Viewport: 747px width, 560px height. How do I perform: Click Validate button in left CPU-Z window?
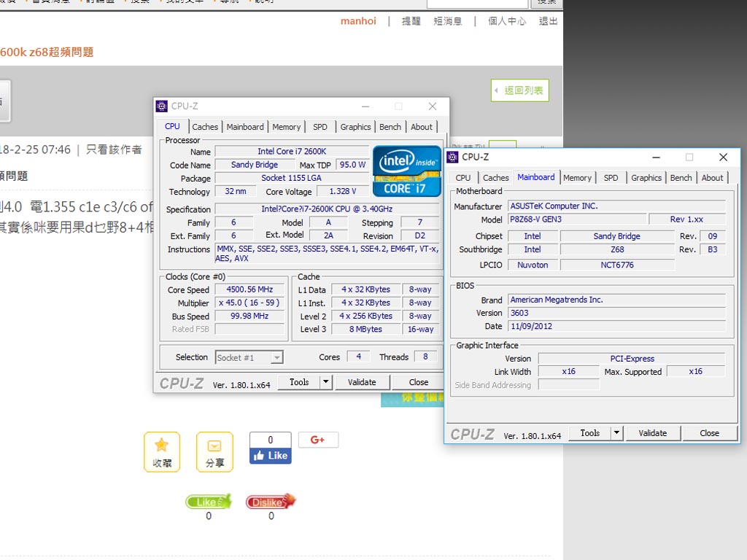coord(362,382)
